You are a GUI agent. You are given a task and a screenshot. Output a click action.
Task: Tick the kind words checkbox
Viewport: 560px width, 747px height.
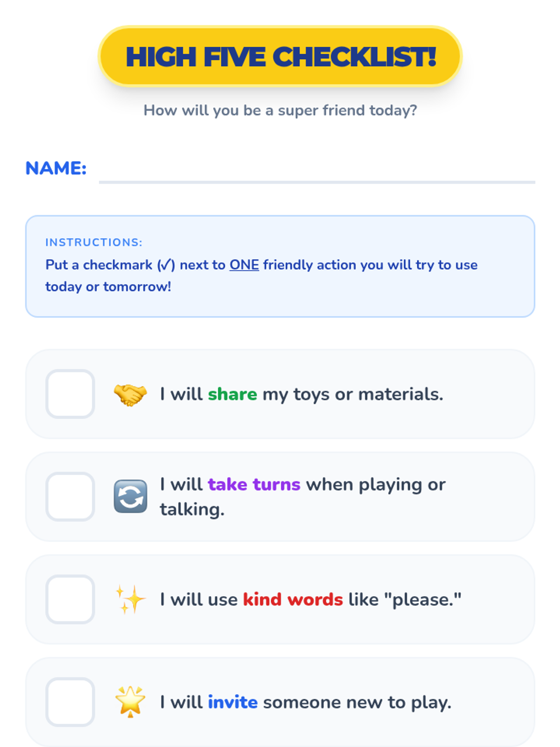[x=70, y=599]
